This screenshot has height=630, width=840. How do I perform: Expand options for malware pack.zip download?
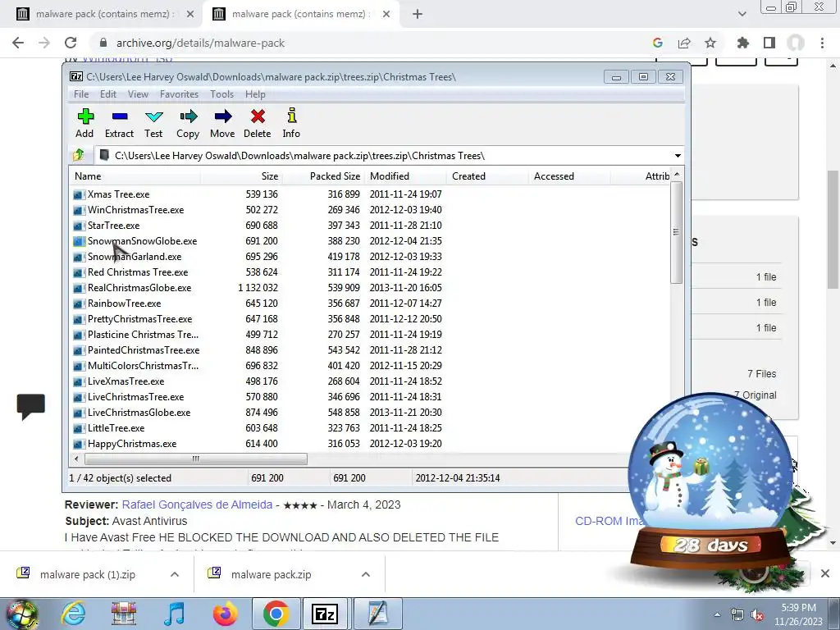tap(366, 574)
